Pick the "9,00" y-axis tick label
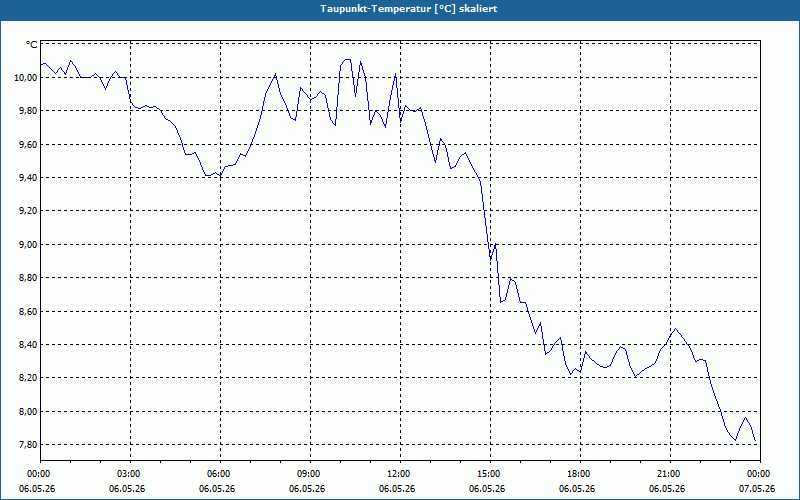 coord(30,245)
